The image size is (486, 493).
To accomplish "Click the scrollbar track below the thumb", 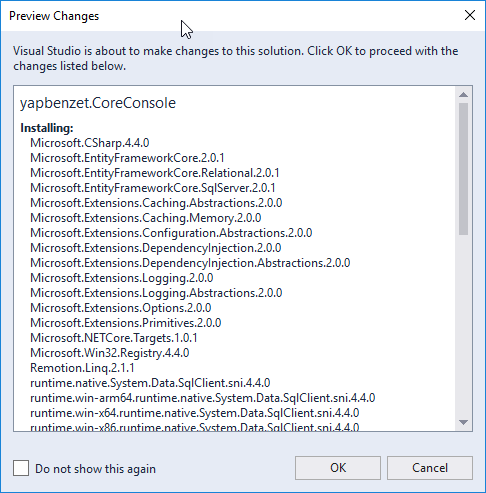I will click(463, 325).
